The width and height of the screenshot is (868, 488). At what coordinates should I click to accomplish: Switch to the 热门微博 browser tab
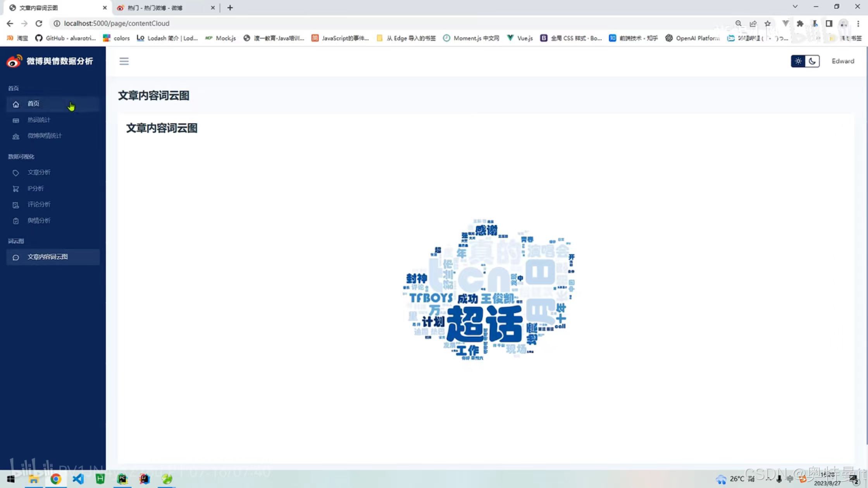(x=155, y=8)
